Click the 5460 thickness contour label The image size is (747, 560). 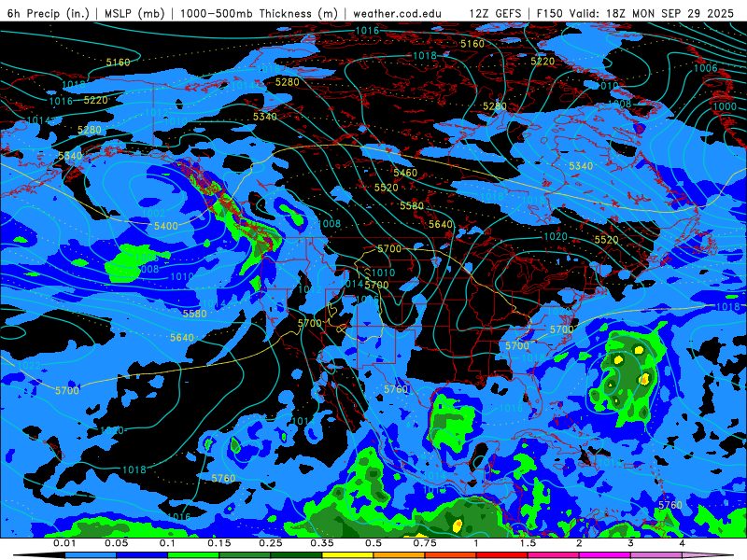tap(405, 173)
